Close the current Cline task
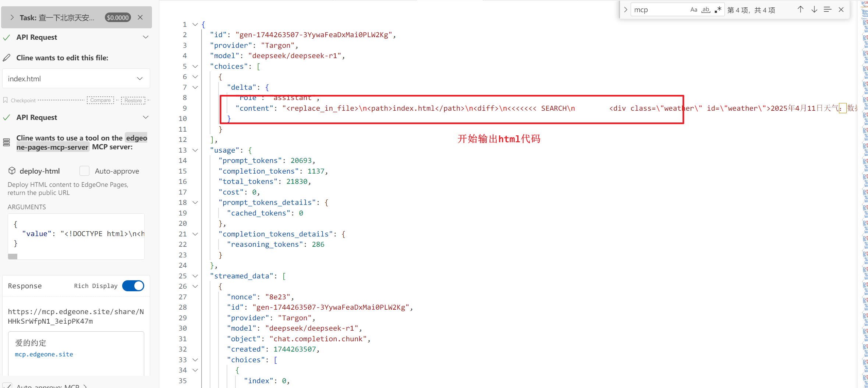868x388 pixels. (x=140, y=17)
